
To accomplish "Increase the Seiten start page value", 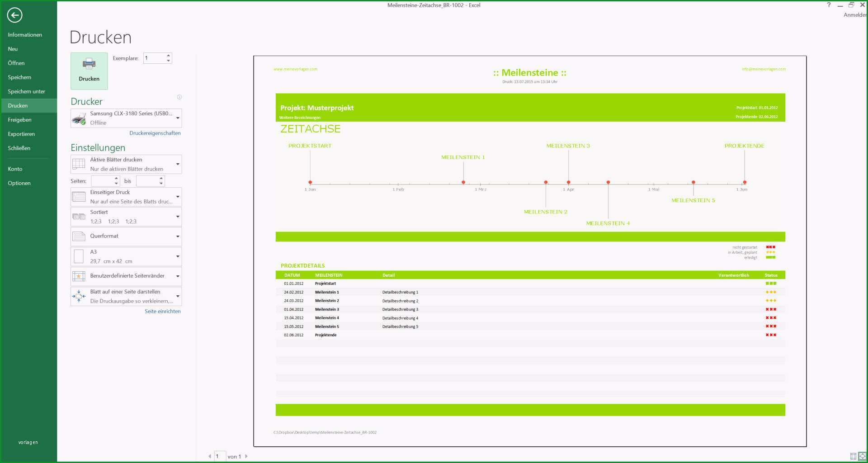I will click(116, 178).
